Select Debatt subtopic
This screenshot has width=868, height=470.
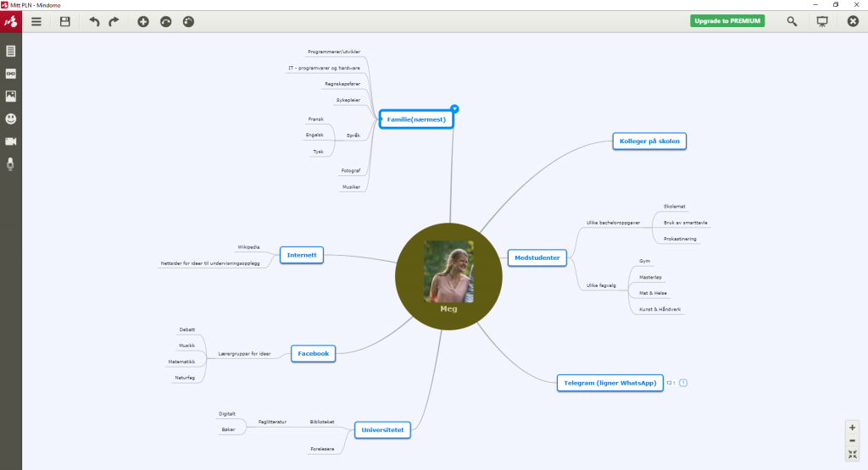(x=187, y=329)
